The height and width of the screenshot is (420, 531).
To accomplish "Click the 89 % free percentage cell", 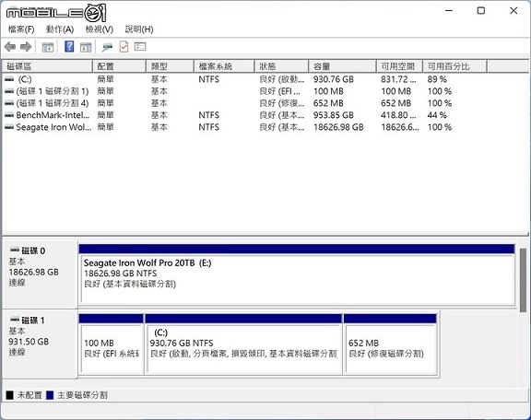I will 437,79.
